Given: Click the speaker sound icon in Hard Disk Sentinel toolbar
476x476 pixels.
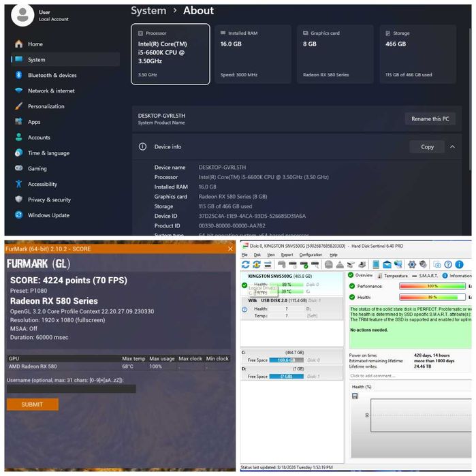Looking at the screenshot, I should click(x=423, y=265).
